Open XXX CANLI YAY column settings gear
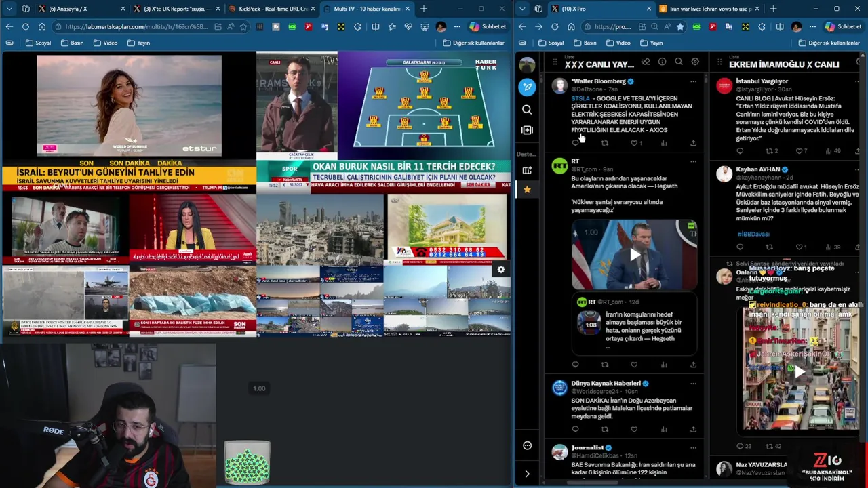Image resolution: width=868 pixels, height=488 pixels. point(695,62)
